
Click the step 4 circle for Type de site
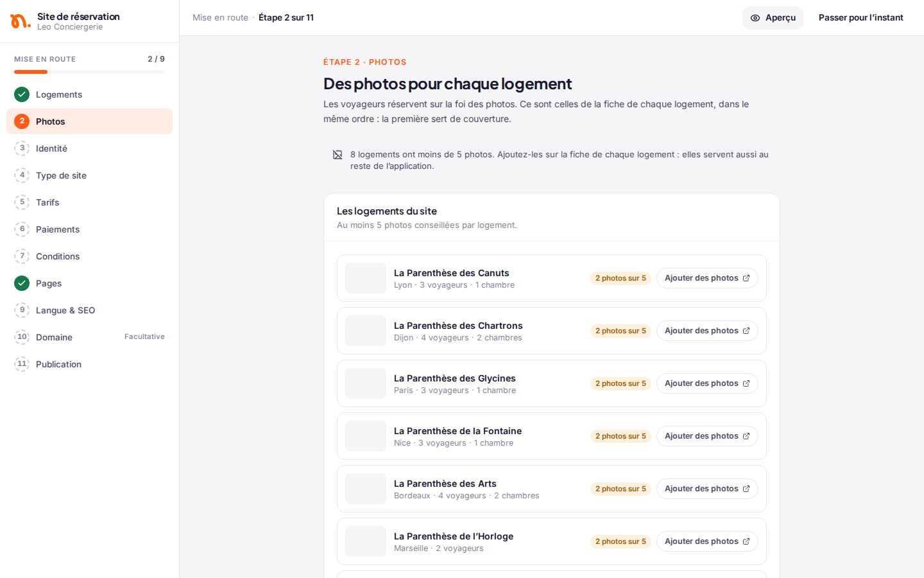(x=22, y=175)
